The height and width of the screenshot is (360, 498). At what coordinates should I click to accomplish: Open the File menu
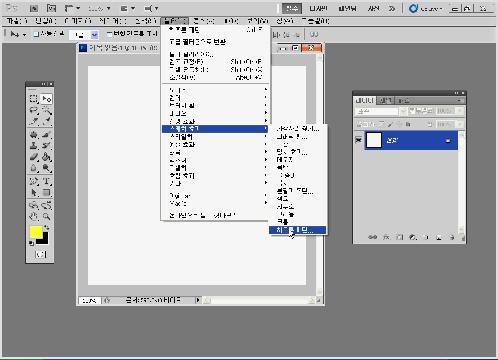click(x=17, y=21)
